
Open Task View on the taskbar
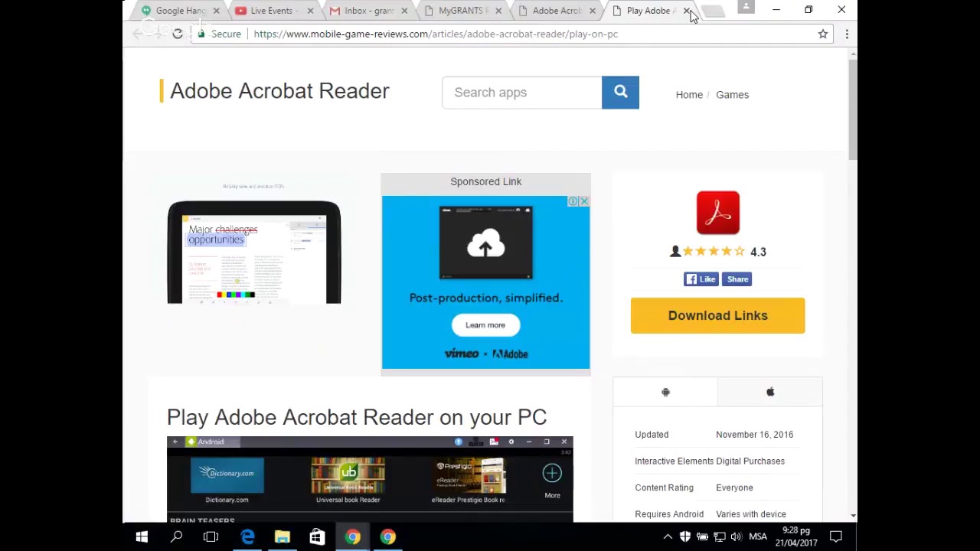[x=211, y=537]
